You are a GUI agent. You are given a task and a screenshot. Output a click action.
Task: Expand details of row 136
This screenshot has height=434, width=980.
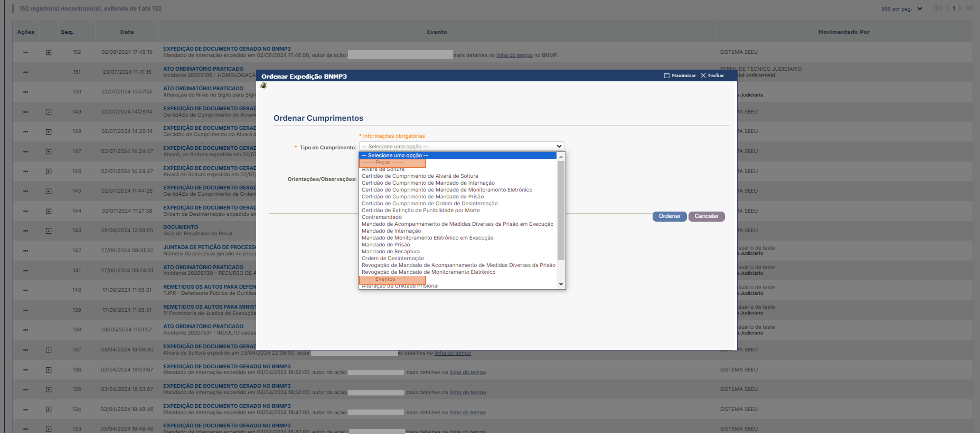pos(48,370)
